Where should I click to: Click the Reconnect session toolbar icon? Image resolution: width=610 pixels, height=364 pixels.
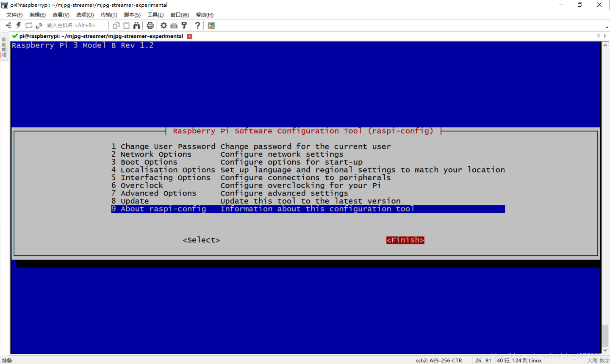[x=29, y=25]
